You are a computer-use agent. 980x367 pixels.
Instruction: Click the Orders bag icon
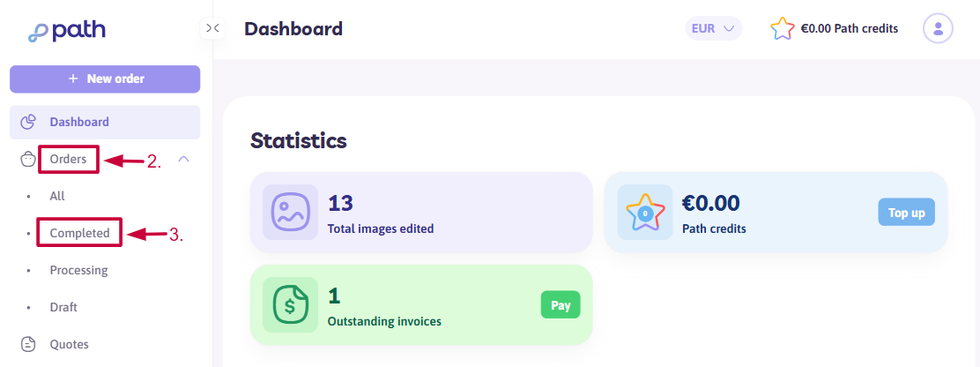(28, 160)
